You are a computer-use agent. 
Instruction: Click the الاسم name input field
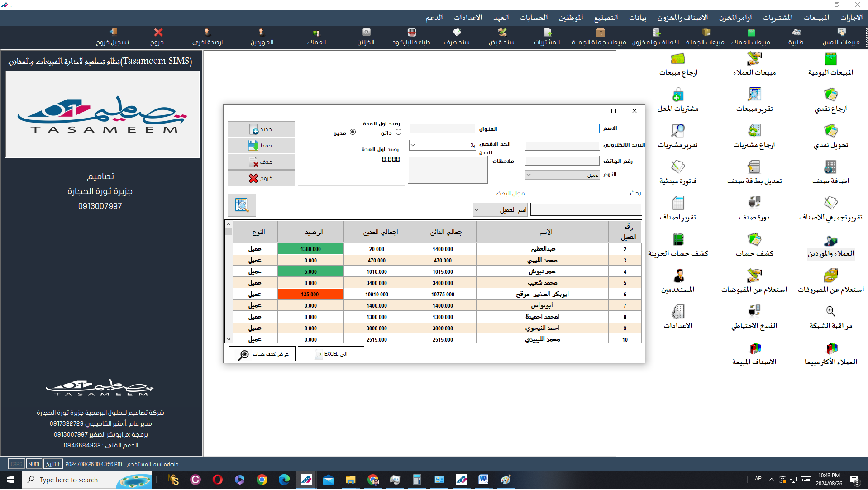coord(562,129)
